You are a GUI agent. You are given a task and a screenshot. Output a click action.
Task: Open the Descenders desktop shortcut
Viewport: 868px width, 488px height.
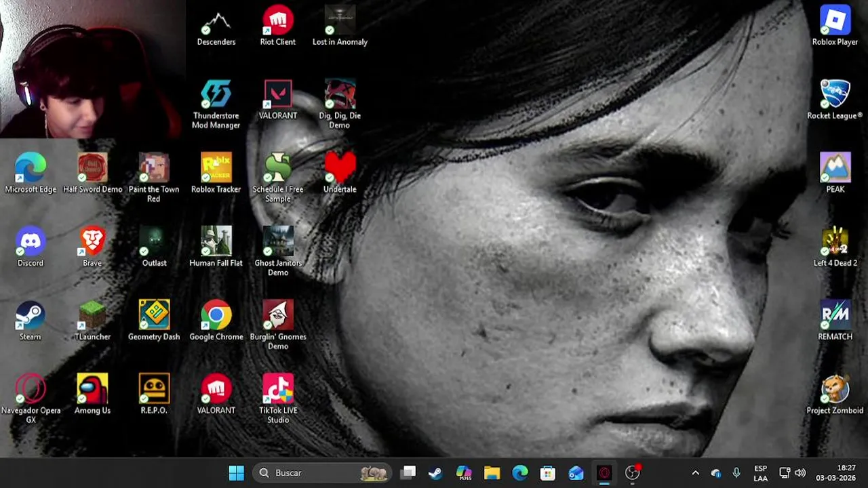click(216, 27)
